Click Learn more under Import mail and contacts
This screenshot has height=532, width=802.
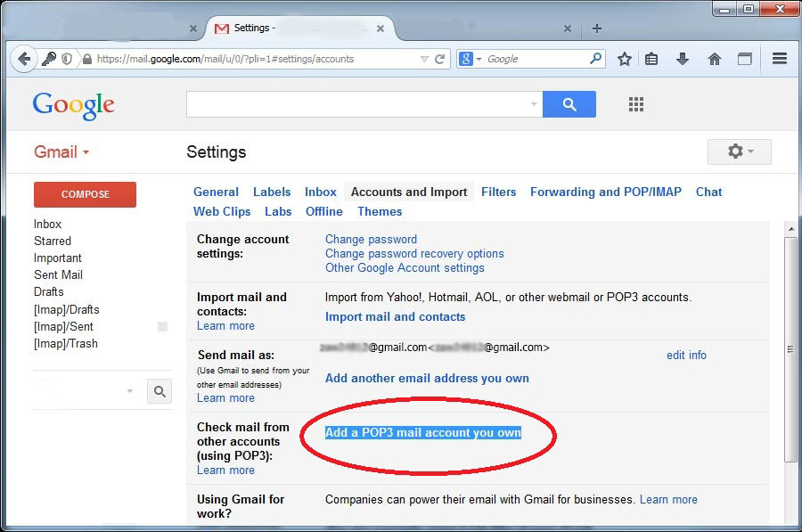point(225,326)
